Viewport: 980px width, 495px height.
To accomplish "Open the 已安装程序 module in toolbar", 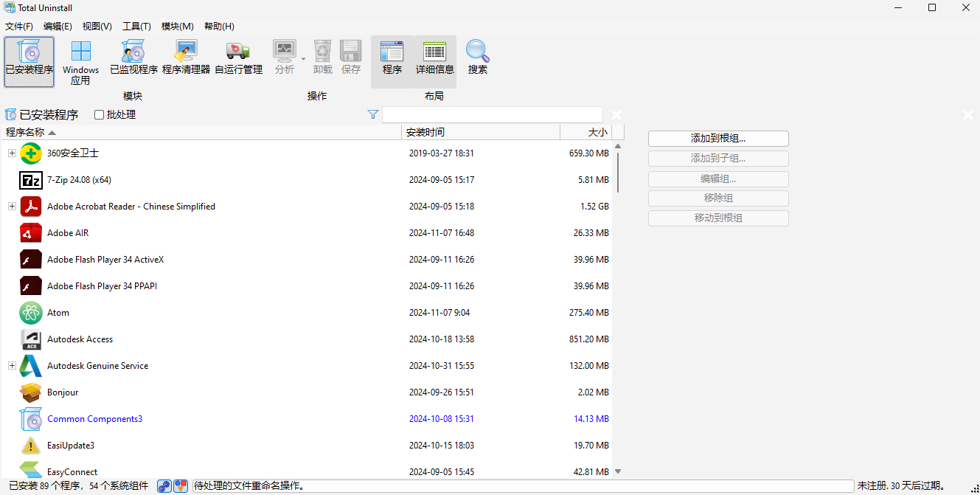I will [x=29, y=62].
